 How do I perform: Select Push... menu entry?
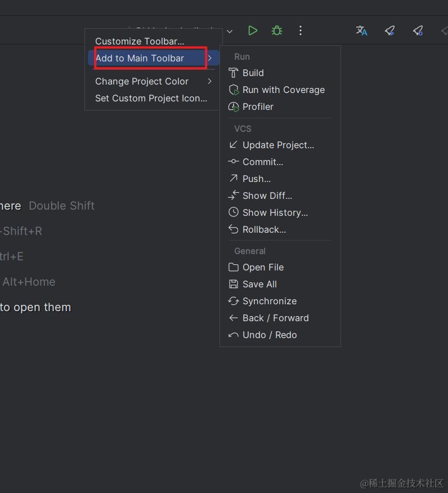pyautogui.click(x=280, y=179)
